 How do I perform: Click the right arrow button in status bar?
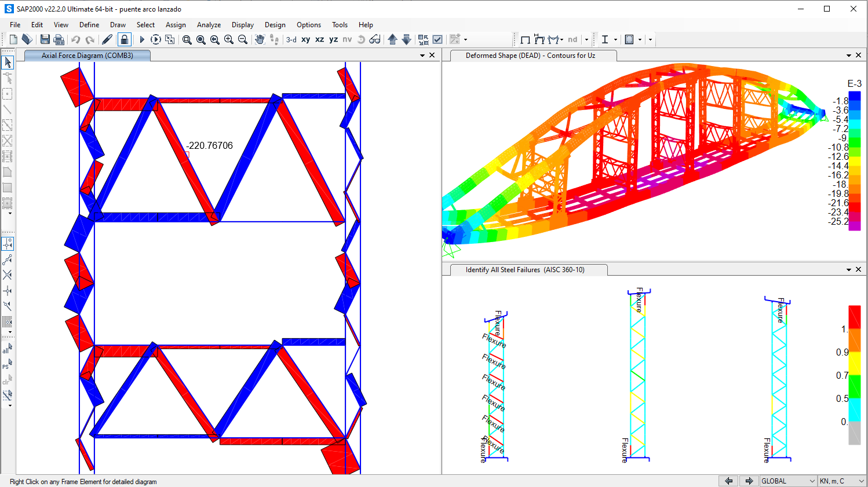(x=749, y=481)
